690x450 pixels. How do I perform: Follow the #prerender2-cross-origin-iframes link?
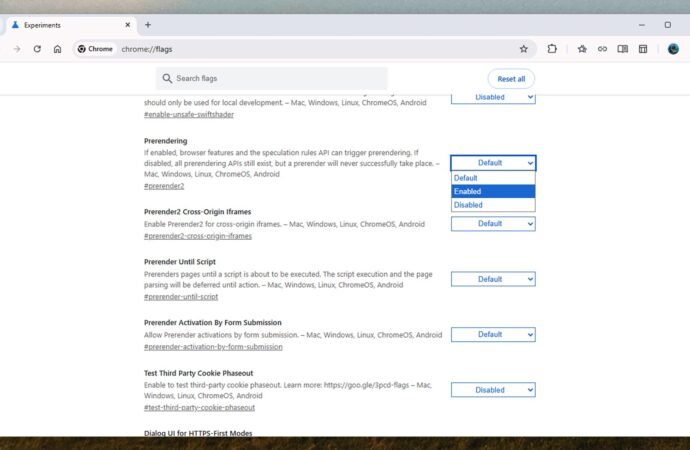[x=198, y=236]
